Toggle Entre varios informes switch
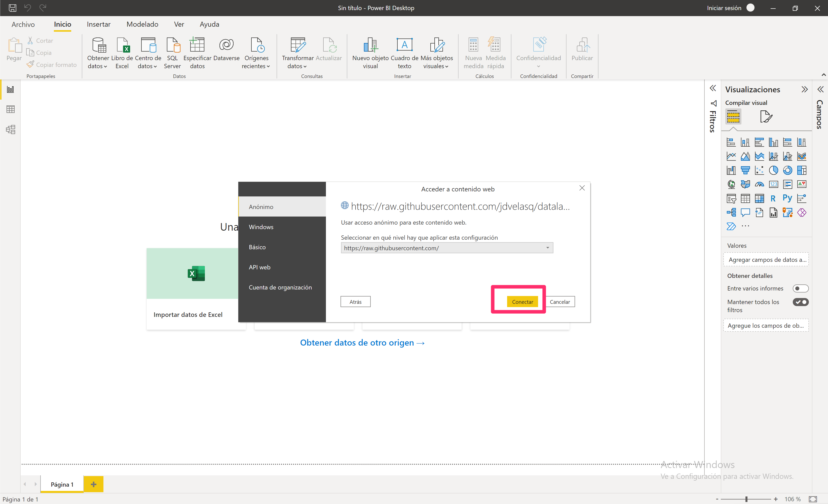Viewport: 828px width, 504px height. 801,288
